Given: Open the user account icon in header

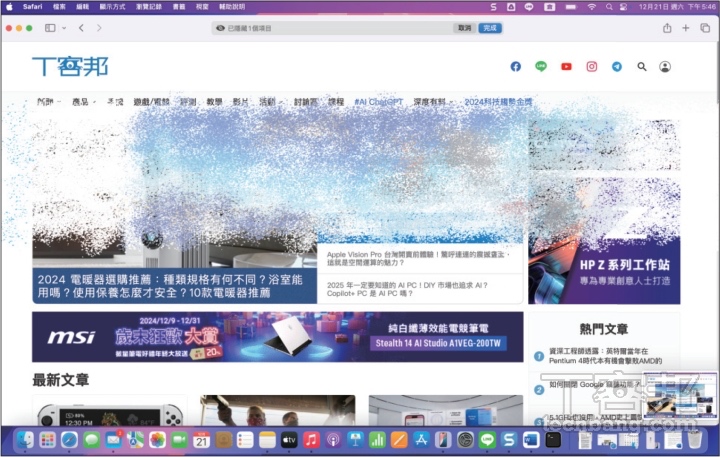Looking at the screenshot, I should 665,67.
